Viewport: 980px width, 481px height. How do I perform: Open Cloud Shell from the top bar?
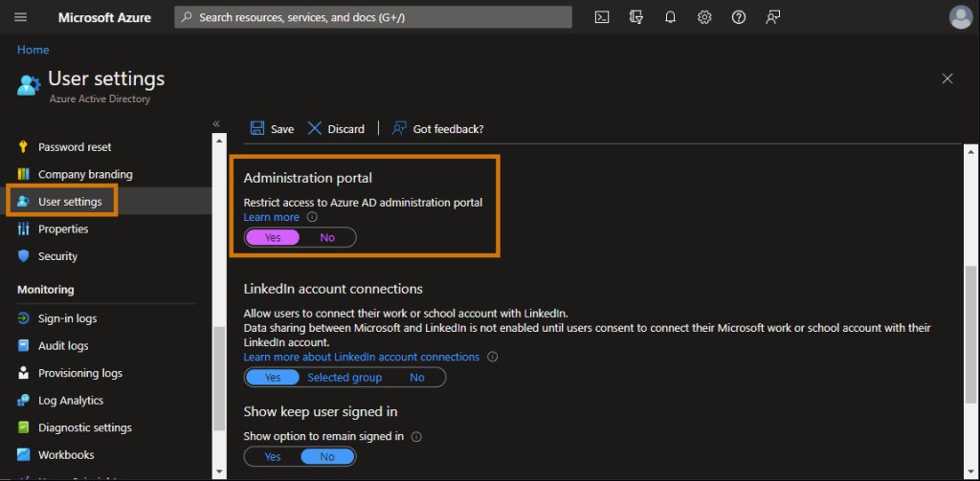601,17
